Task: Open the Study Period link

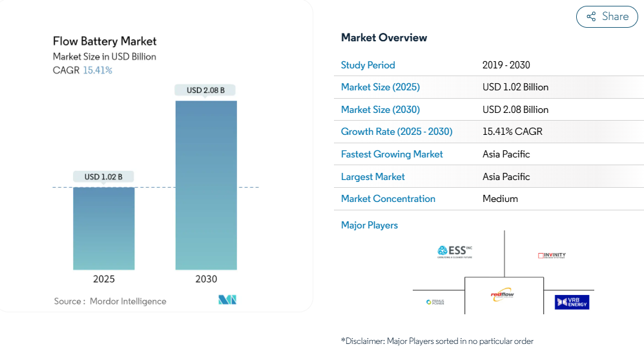Action: pos(368,65)
